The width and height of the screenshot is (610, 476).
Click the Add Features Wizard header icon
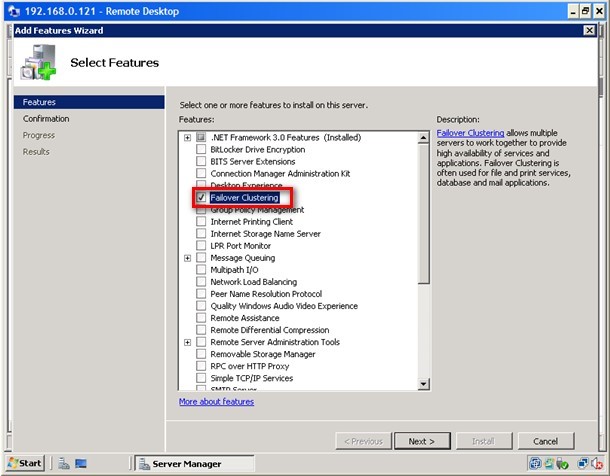38,62
